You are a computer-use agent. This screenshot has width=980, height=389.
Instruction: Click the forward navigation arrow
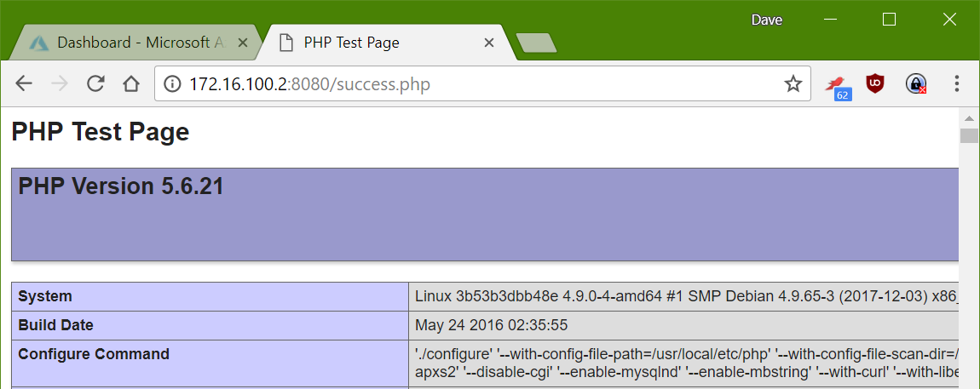[x=60, y=83]
